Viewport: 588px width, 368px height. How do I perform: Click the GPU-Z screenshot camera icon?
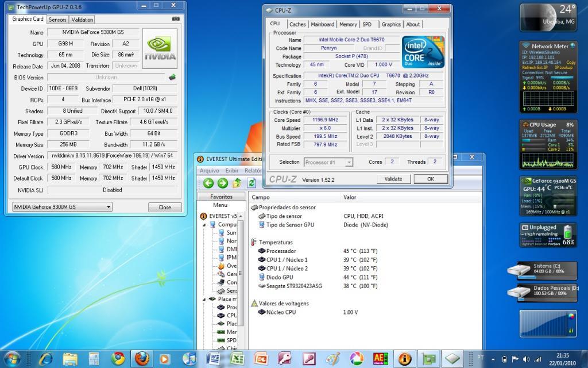[176, 19]
